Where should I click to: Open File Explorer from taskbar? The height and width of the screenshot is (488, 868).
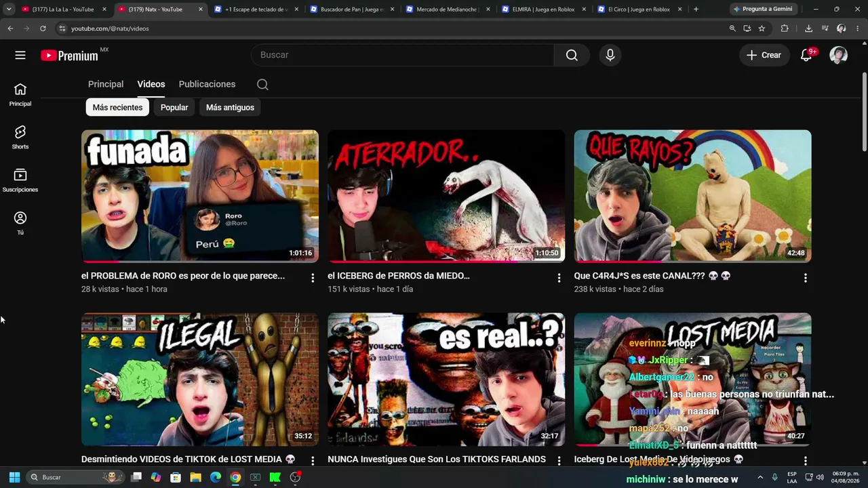pos(195,477)
